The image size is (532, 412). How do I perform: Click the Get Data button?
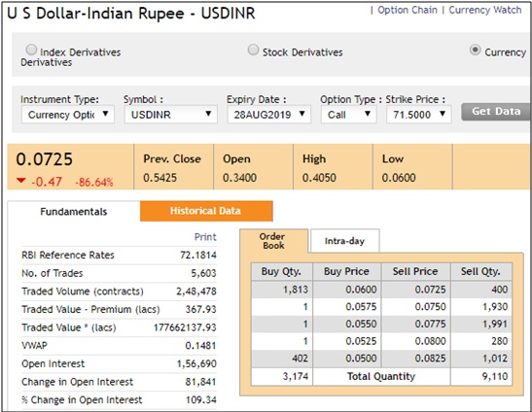click(x=496, y=112)
